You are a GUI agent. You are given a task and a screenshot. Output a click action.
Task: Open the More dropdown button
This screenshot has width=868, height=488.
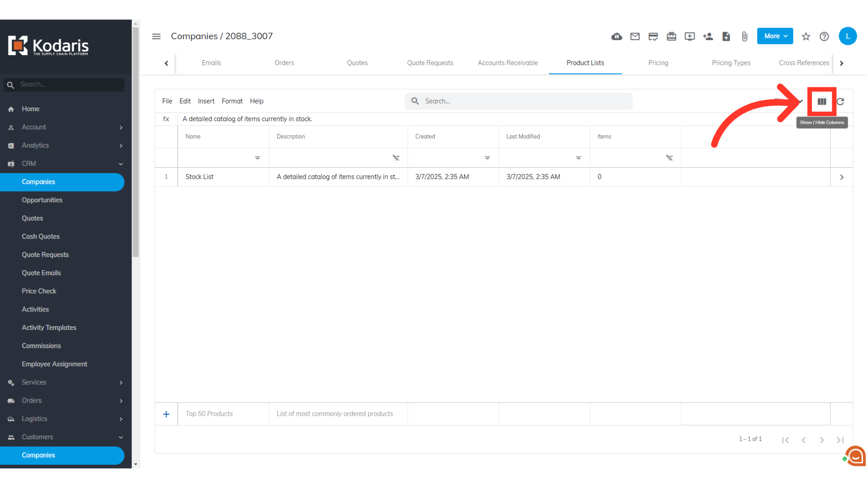tap(775, 36)
